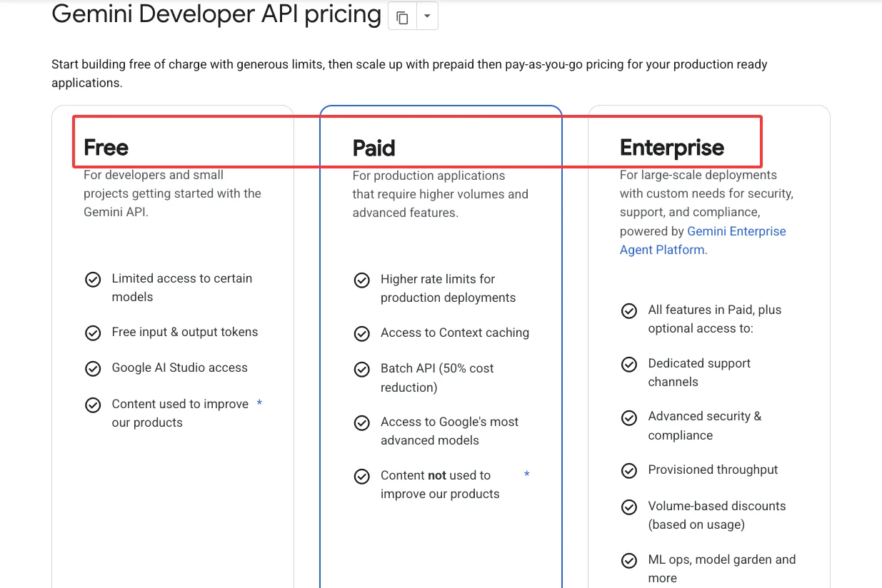Click the check icon beside Limited access to certain models
882x588 pixels.
point(93,279)
